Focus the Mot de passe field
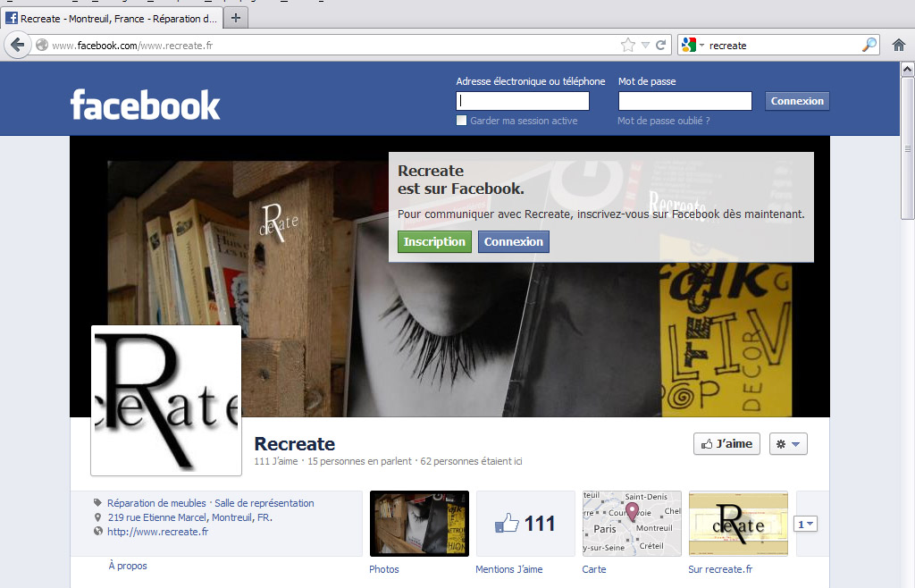This screenshot has height=588, width=915. 685,101
